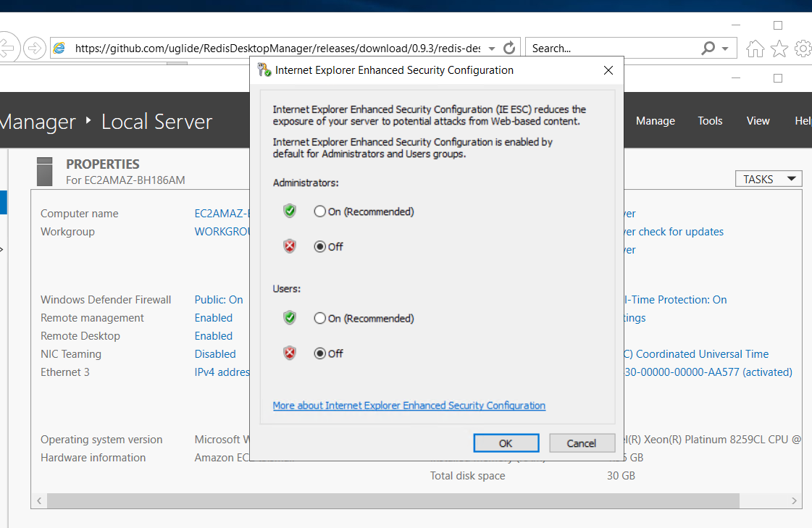This screenshot has height=528, width=812.
Task: Click the Internet Explorer back arrow button
Action: pos(7,48)
